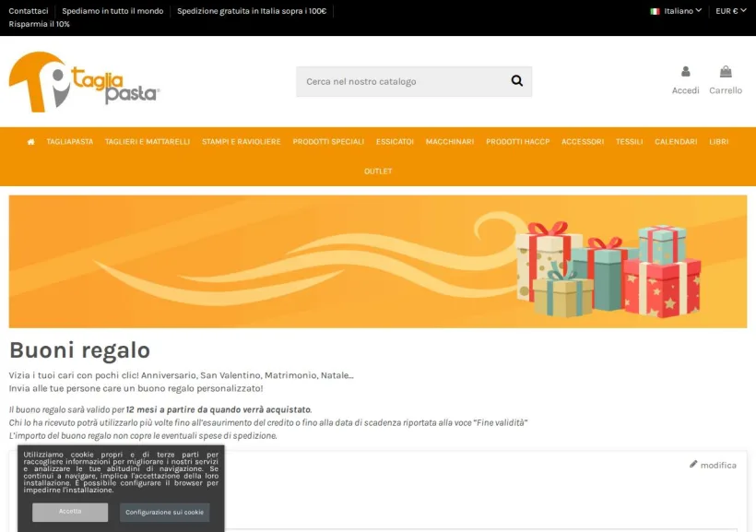Go to PRODOTTI SPECIALI category
The height and width of the screenshot is (532, 756).
tap(328, 142)
